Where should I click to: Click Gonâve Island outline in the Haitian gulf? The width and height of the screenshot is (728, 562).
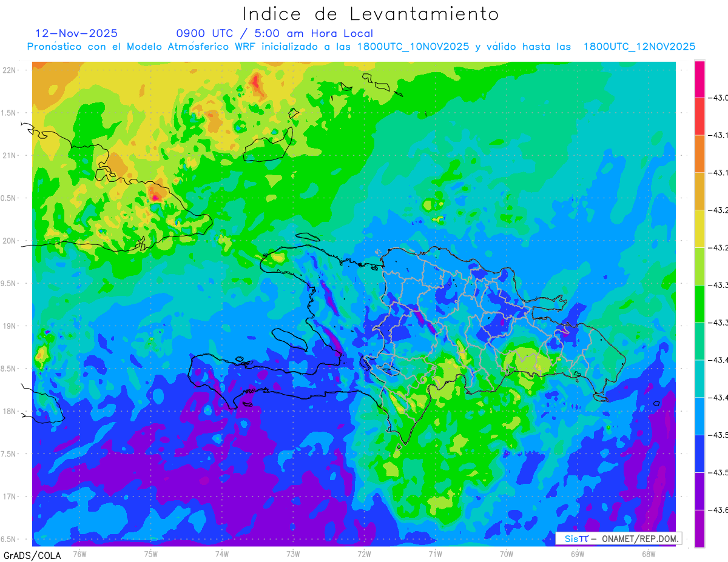coord(291,340)
